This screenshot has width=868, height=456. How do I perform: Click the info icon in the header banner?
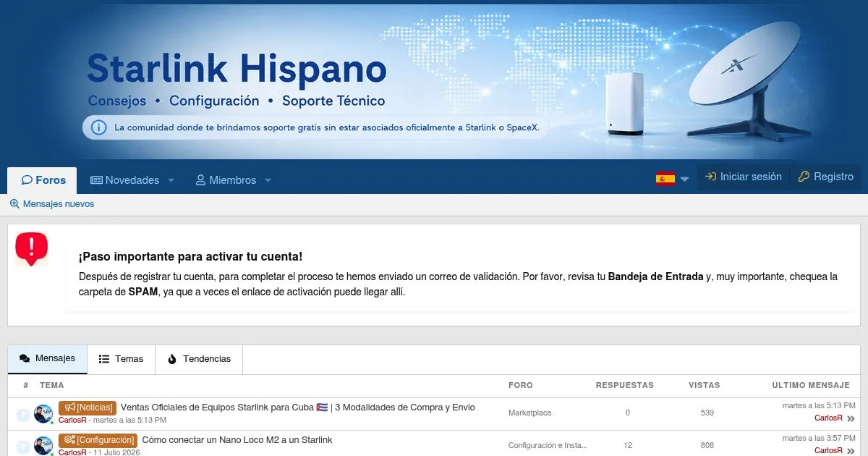pyautogui.click(x=99, y=127)
